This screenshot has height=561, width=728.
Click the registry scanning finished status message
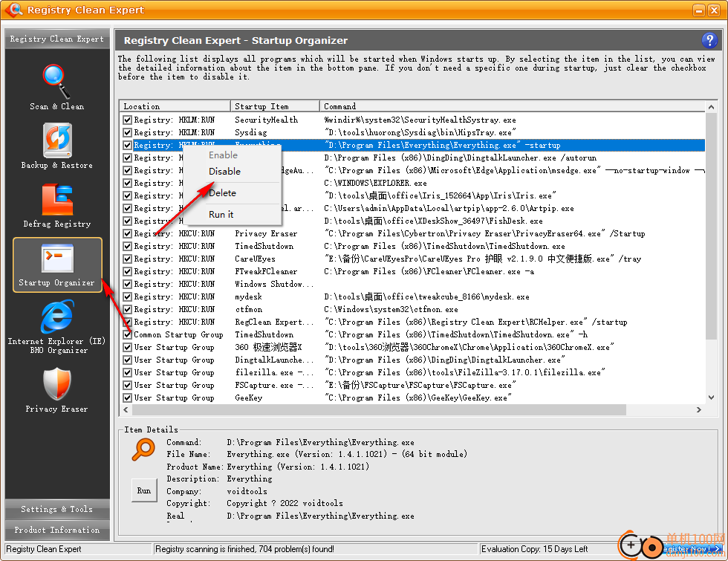(x=244, y=549)
